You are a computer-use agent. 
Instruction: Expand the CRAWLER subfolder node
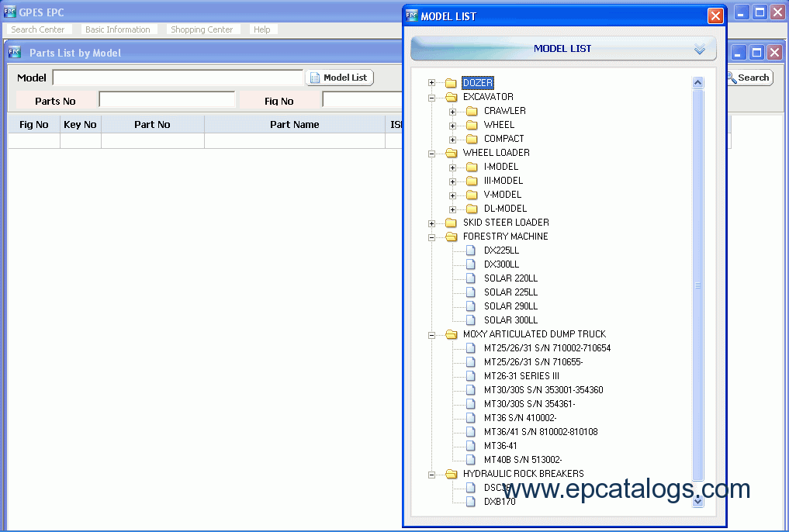[453, 112]
